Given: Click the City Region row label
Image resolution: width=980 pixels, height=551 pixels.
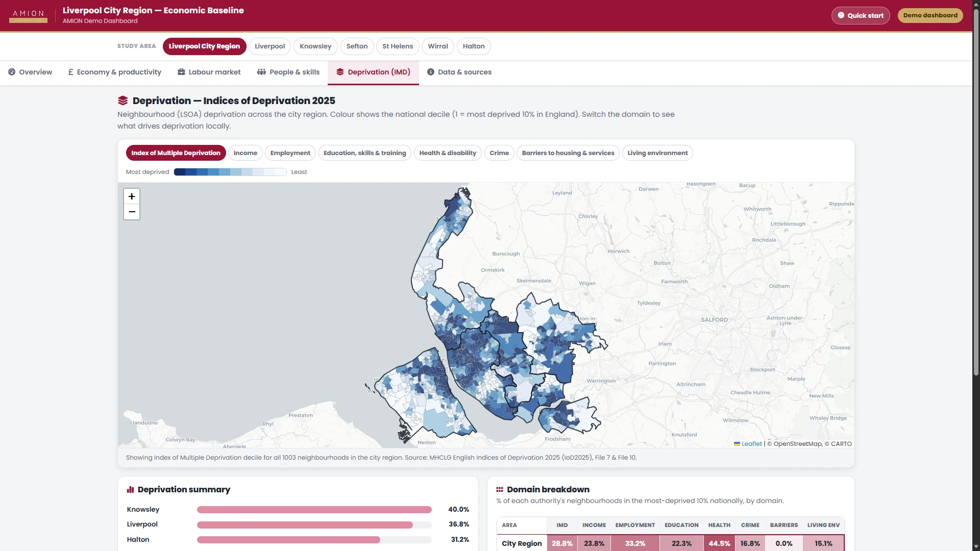Looking at the screenshot, I should [522, 544].
